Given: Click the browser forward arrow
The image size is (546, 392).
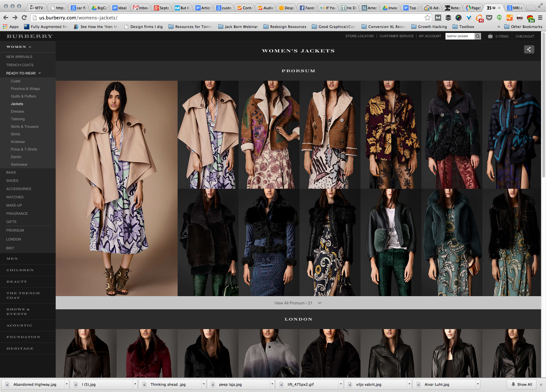Looking at the screenshot, I should click(x=15, y=17).
